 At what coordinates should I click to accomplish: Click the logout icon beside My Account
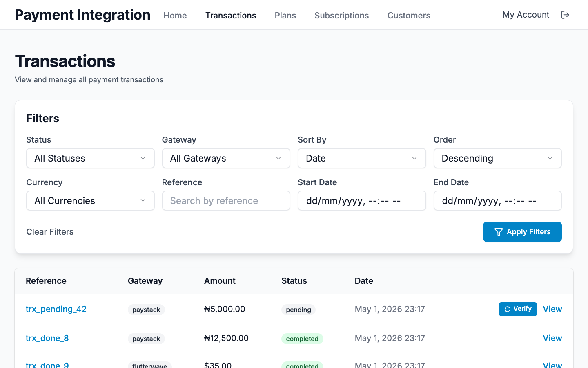click(565, 15)
